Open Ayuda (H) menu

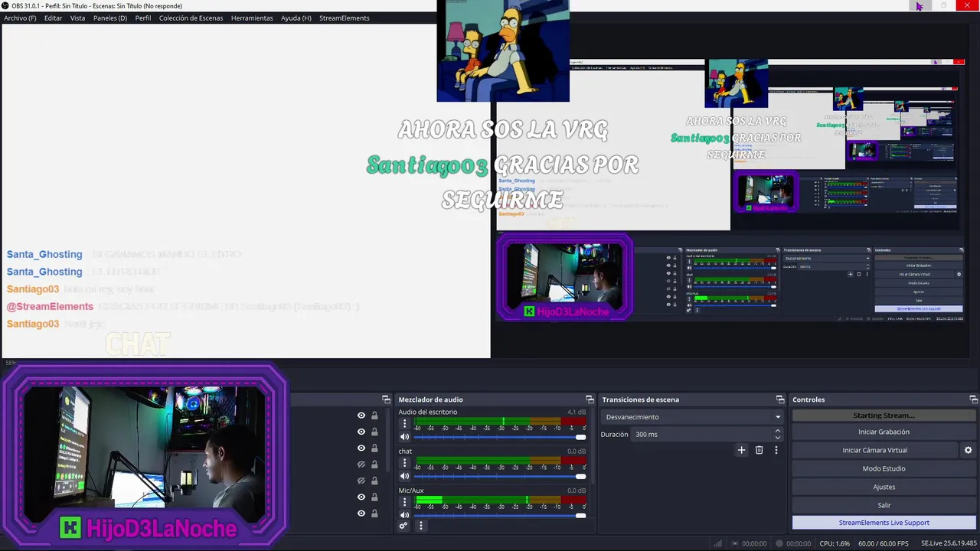pyautogui.click(x=296, y=18)
